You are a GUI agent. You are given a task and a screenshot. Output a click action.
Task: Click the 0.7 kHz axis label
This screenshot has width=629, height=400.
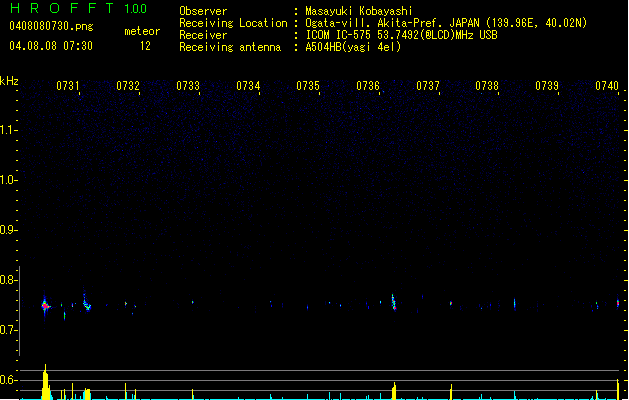click(x=8, y=330)
